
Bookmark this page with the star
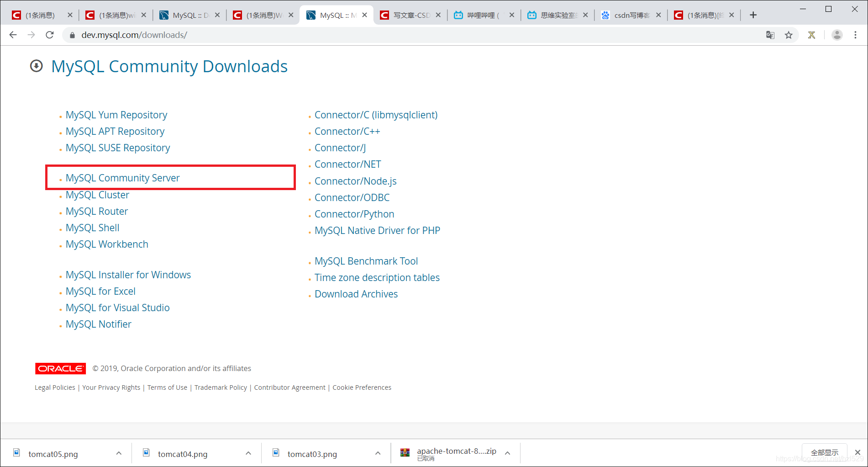coord(789,35)
